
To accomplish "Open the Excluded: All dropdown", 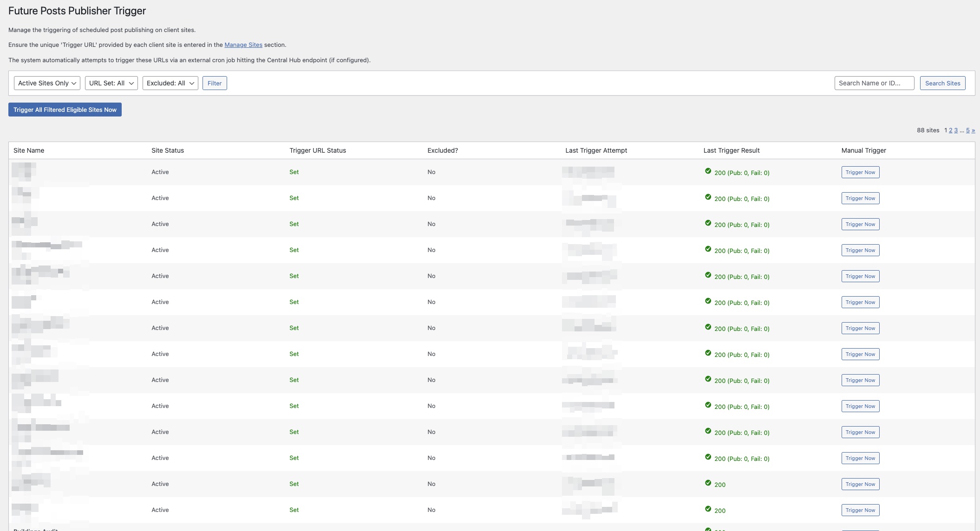I will point(170,83).
